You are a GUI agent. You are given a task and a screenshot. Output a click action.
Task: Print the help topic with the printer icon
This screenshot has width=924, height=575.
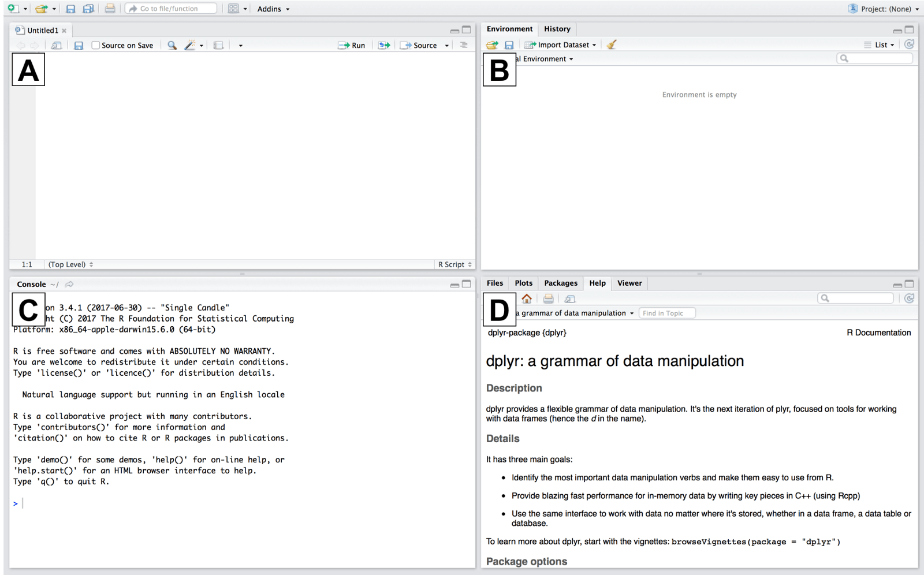(x=548, y=298)
